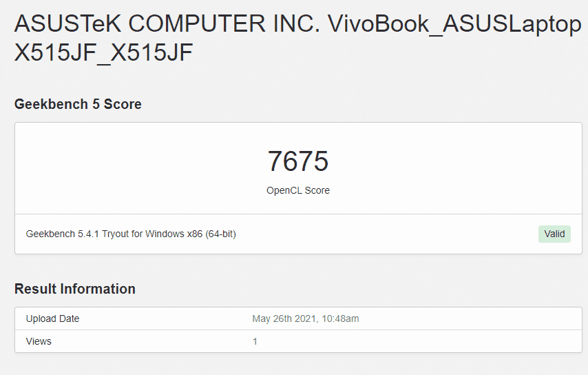Click the word Tryout in version line
The image size is (588, 375).
(114, 234)
